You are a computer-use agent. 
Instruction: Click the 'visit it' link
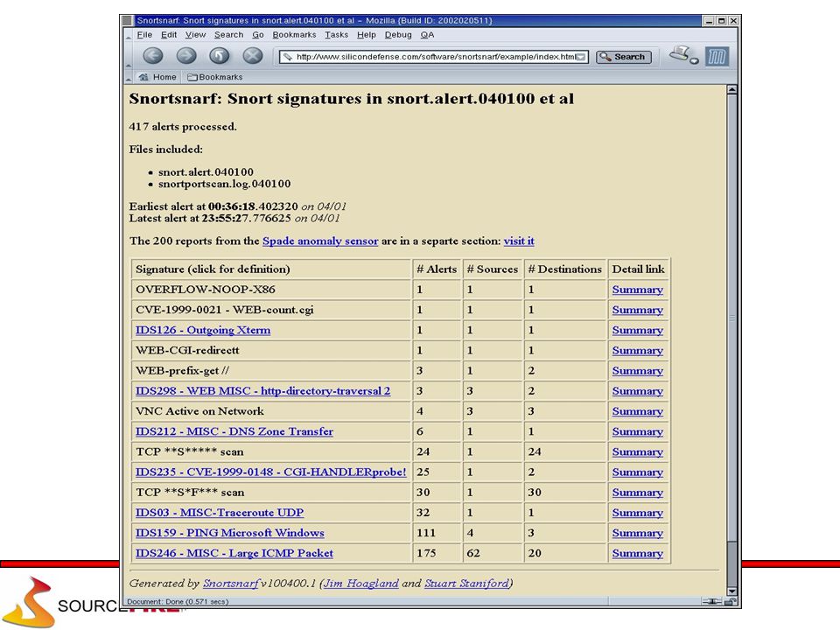[519, 241]
